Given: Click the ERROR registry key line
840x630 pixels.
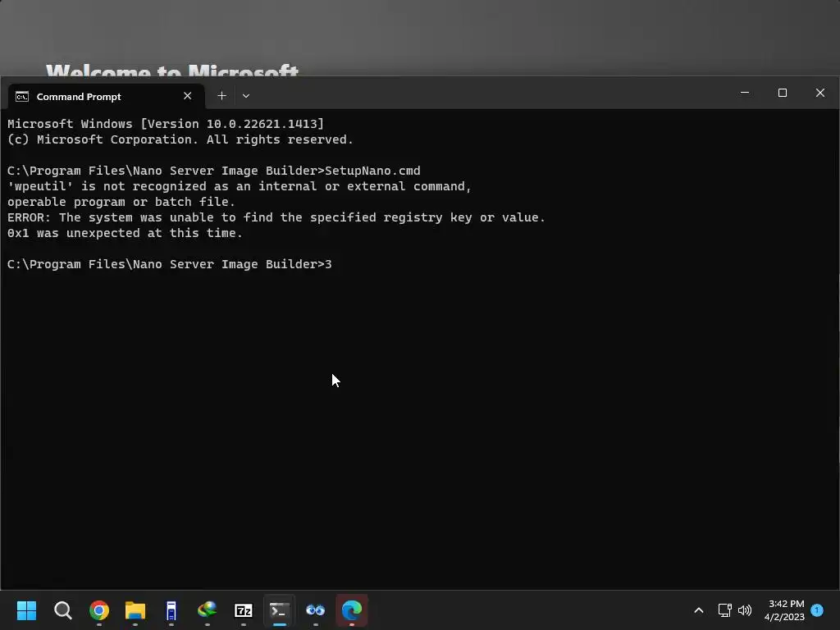Looking at the screenshot, I should click(x=276, y=217).
